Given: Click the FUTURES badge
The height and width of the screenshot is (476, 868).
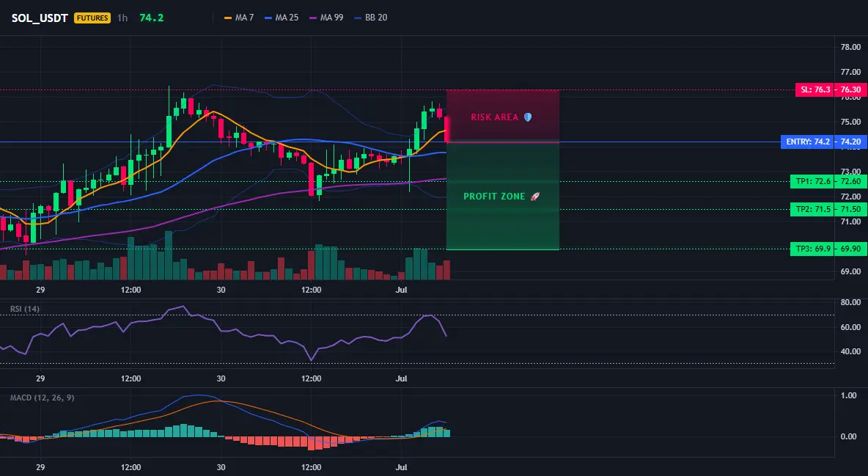Looking at the screenshot, I should (x=92, y=18).
